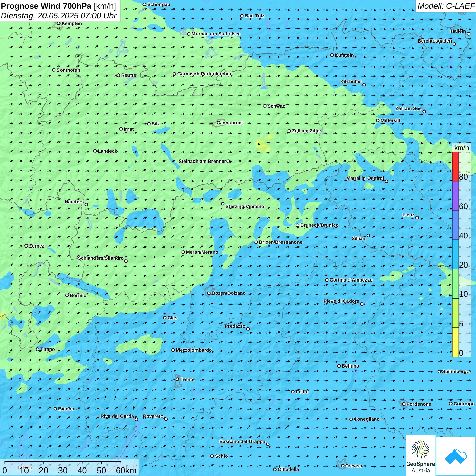The image size is (476, 476).
Task: Click the blue cloud logo icon
Action: pyautogui.click(x=456, y=456)
